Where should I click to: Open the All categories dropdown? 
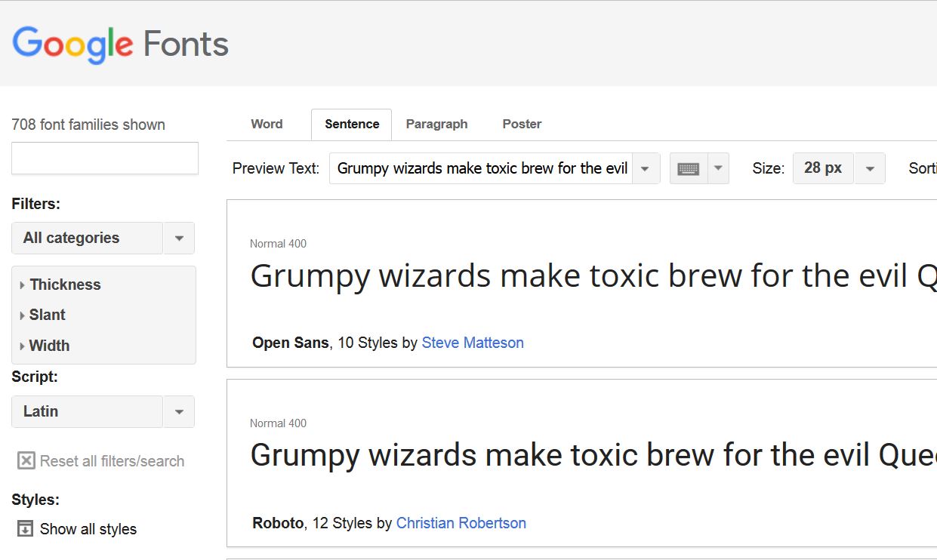103,238
